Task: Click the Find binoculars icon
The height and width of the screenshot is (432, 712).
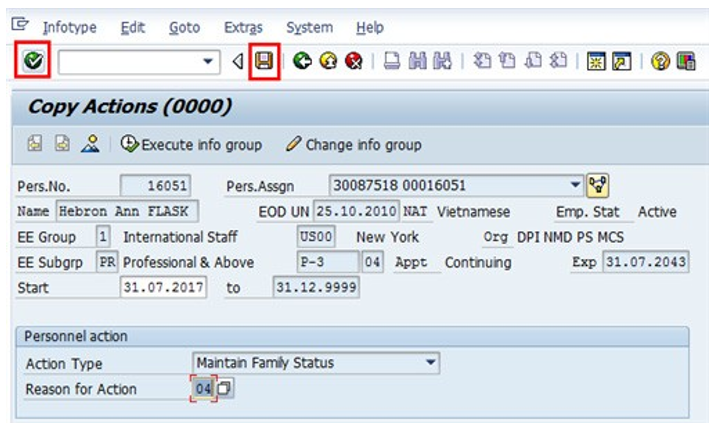Action: [x=417, y=60]
